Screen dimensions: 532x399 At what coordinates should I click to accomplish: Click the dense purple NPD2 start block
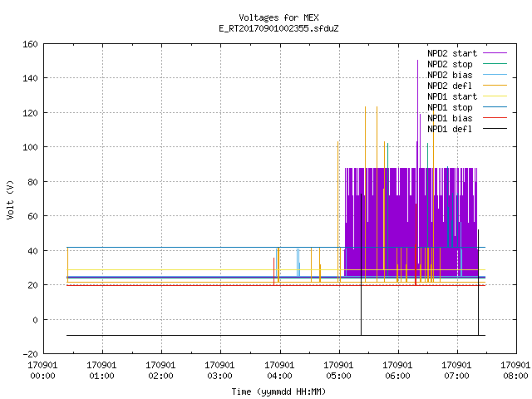pyautogui.click(x=411, y=222)
